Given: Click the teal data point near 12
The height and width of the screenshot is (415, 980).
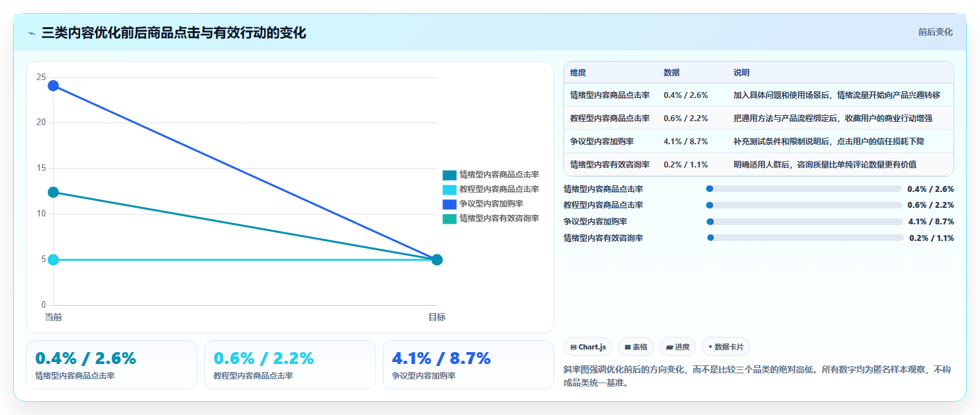Looking at the screenshot, I should click(x=53, y=193).
